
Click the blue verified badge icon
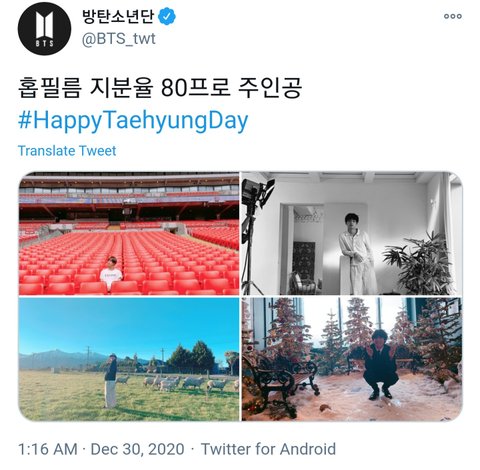pos(167,16)
